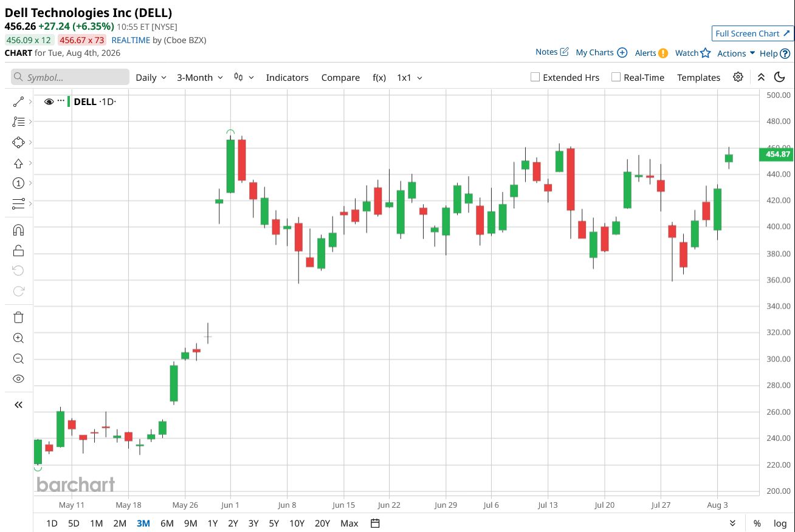Open the date range calendar icon
The width and height of the screenshot is (795, 532).
pos(376,523)
